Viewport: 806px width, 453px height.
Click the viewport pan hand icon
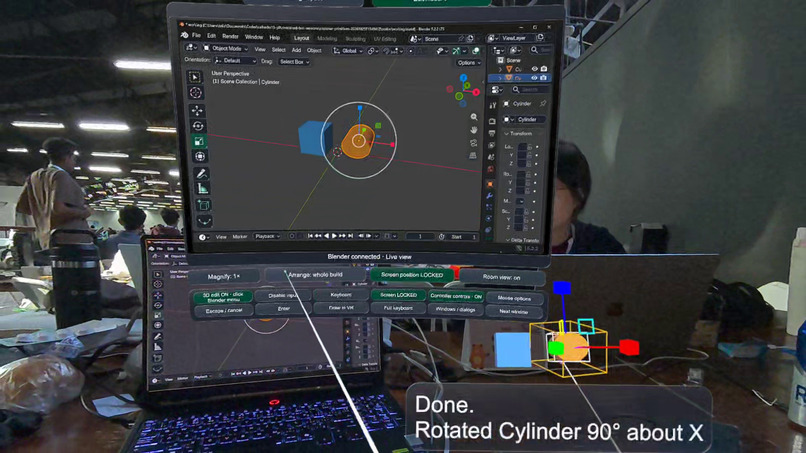click(x=474, y=130)
